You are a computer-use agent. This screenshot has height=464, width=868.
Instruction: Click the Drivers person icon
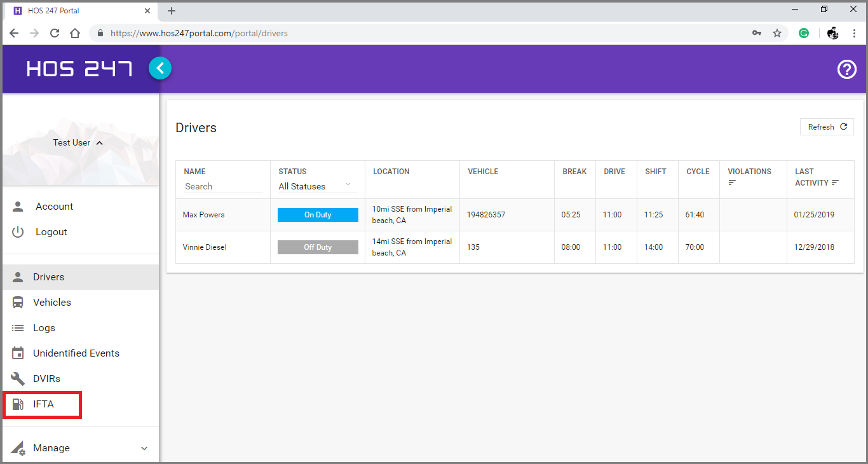pyautogui.click(x=18, y=277)
